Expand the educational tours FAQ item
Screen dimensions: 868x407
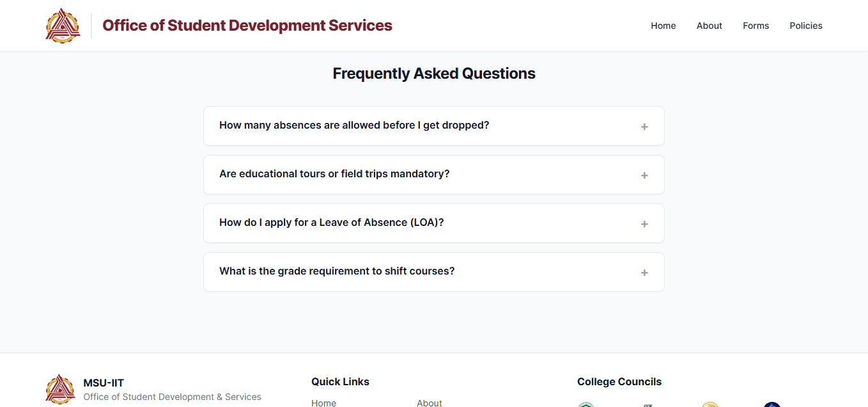point(334,174)
